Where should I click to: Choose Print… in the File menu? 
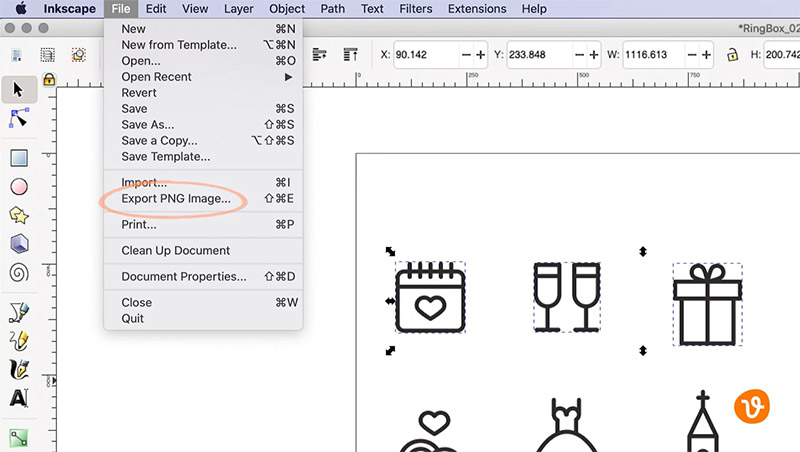coord(203,224)
